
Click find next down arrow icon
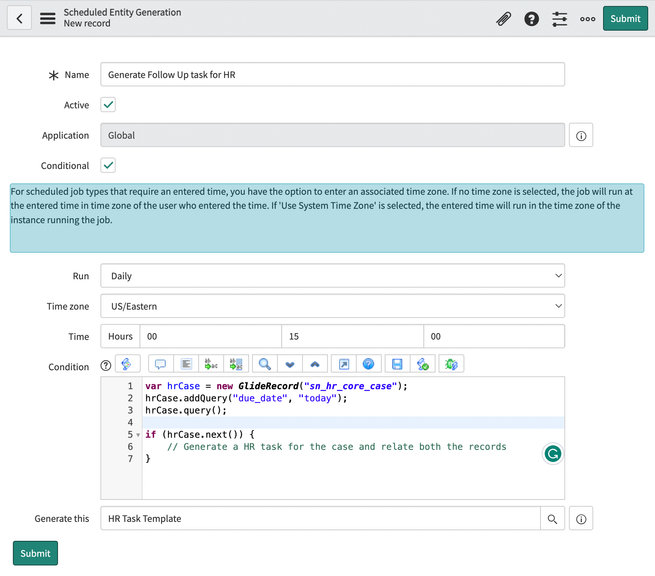290,364
